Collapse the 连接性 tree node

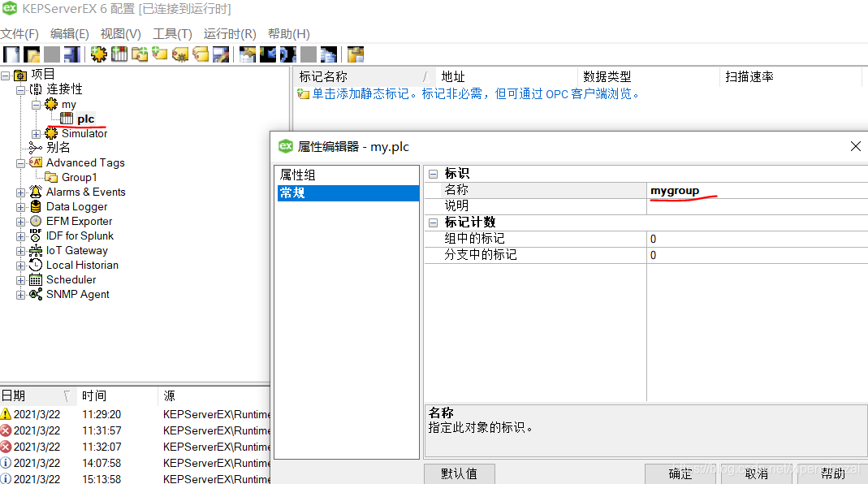[20, 89]
